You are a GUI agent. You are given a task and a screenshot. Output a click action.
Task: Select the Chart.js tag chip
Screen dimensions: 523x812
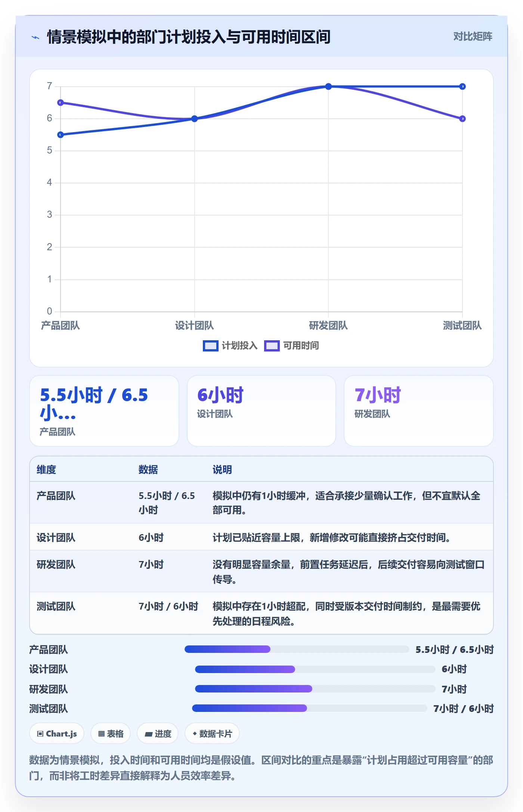pos(57,734)
